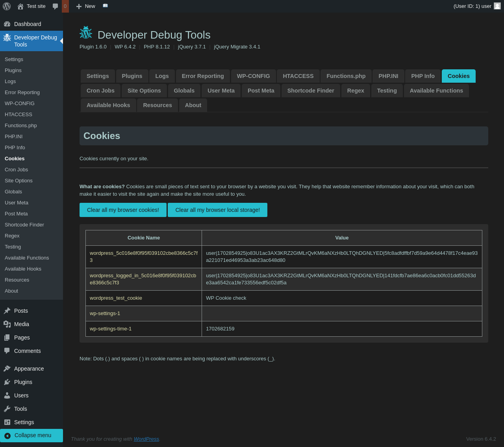Switch to the Error Reporting tab
Image resolution: width=504 pixels, height=447 pixels.
[203, 76]
